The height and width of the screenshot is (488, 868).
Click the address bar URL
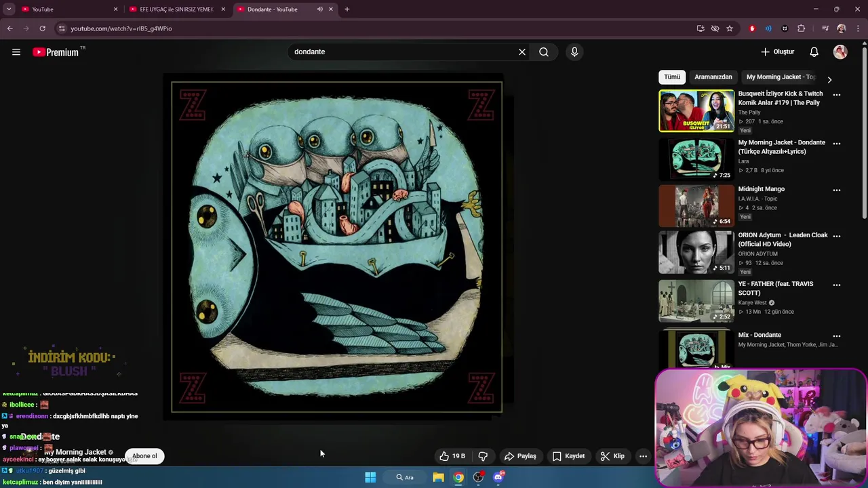[x=121, y=28]
